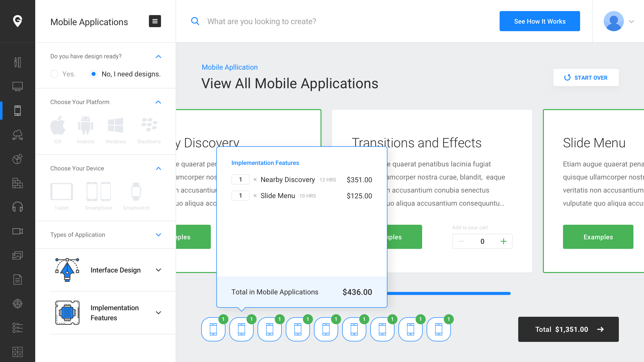Collapse the Choose Your Platform section

158,102
